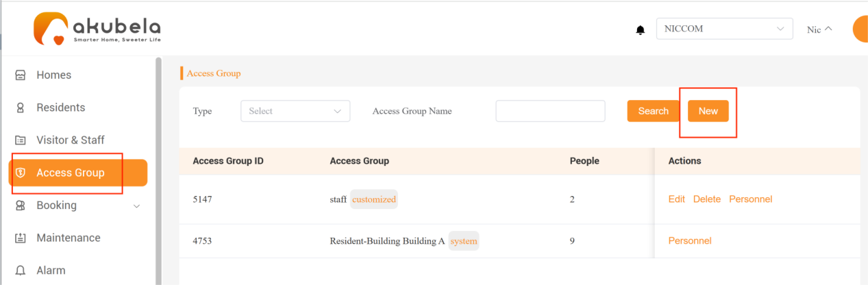Click Access Group ID 4753
The image size is (868, 285).
pyautogui.click(x=203, y=241)
